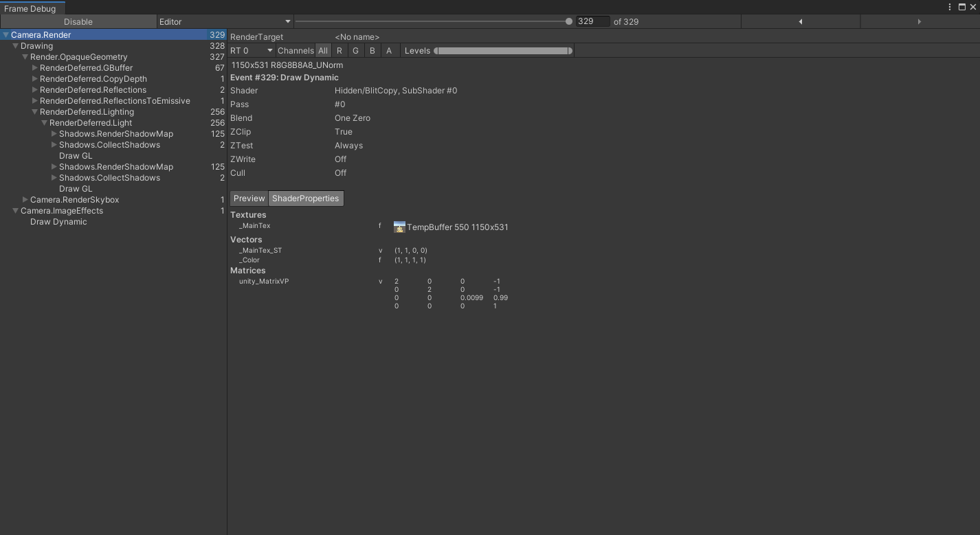Click the Event #329: Draw Dynamic heading
The height and width of the screenshot is (535, 980).
285,78
